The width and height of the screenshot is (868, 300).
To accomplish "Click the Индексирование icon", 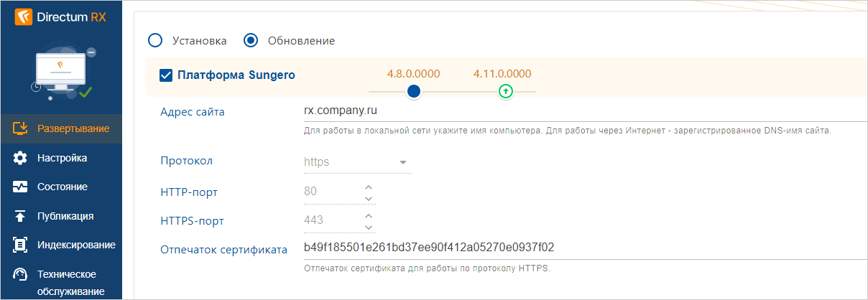I will (21, 245).
